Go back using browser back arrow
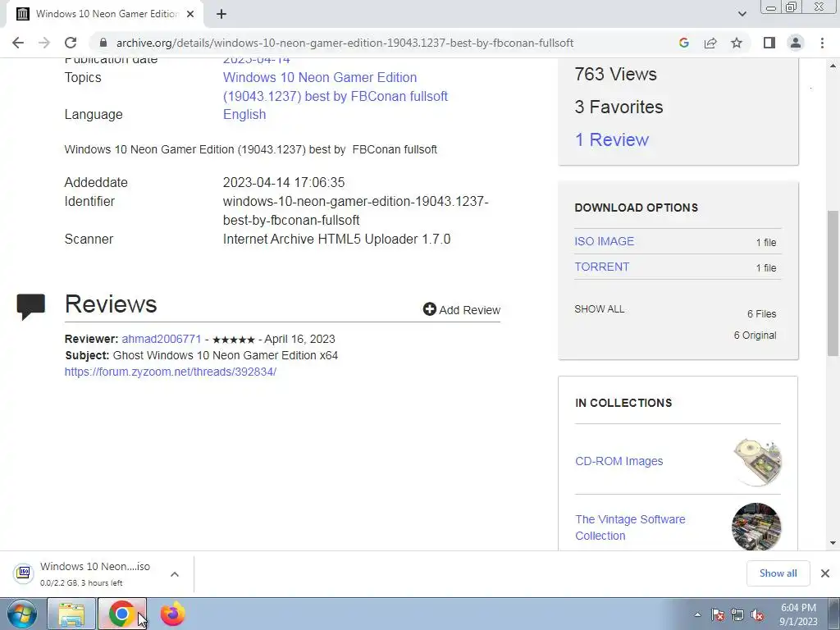Image resolution: width=840 pixels, height=630 pixels. 18,43
